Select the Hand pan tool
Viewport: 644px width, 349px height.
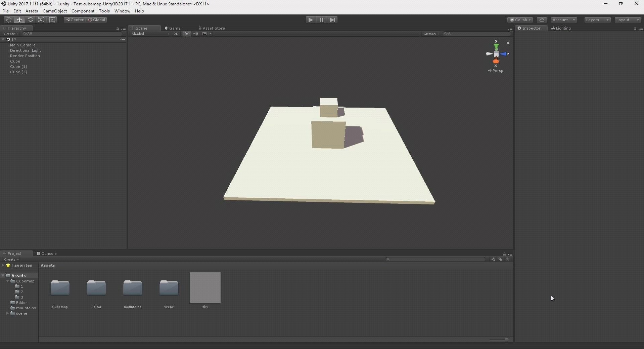pyautogui.click(x=8, y=20)
